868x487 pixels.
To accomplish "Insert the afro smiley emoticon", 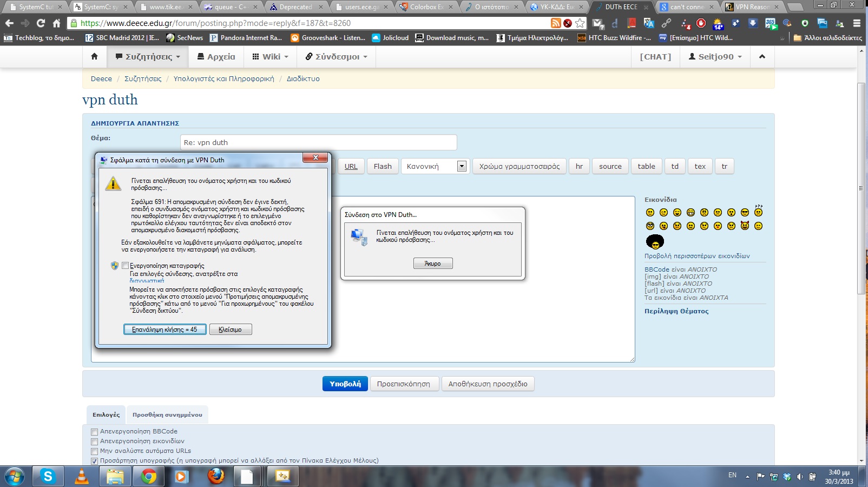I will [x=655, y=241].
